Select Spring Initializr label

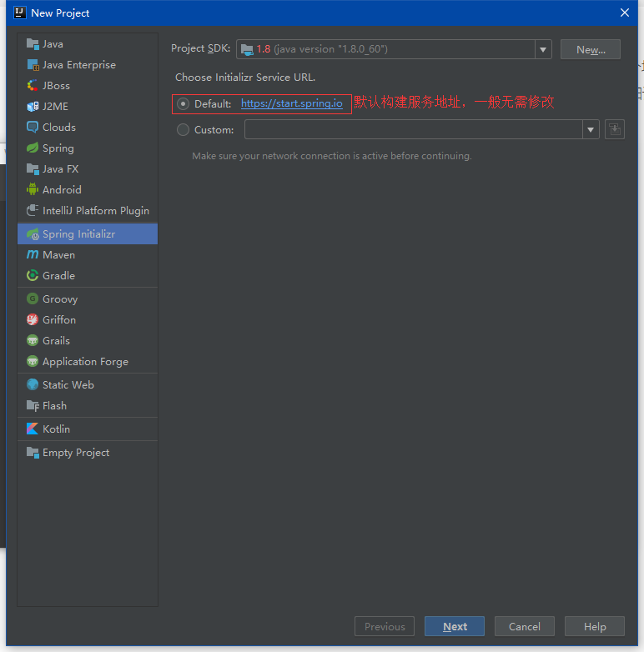[x=78, y=234]
